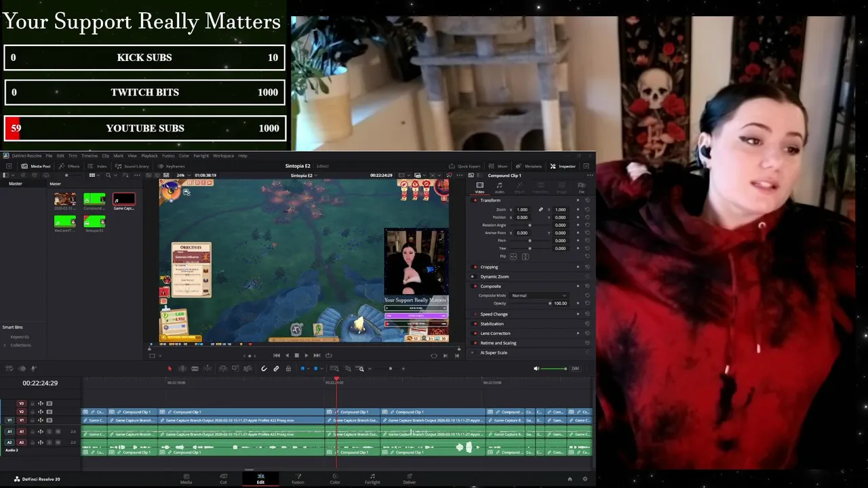The width and height of the screenshot is (868, 488).
Task: Expand the Cropping section
Action: 489,267
